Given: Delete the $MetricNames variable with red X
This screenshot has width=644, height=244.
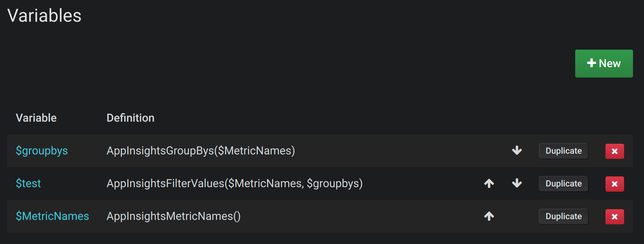Looking at the screenshot, I should (614, 216).
